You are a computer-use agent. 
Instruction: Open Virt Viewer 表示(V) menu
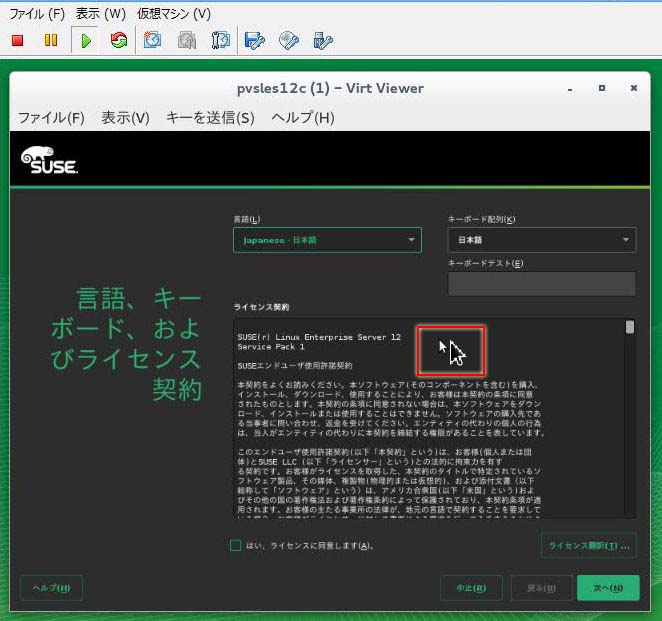[x=125, y=118]
